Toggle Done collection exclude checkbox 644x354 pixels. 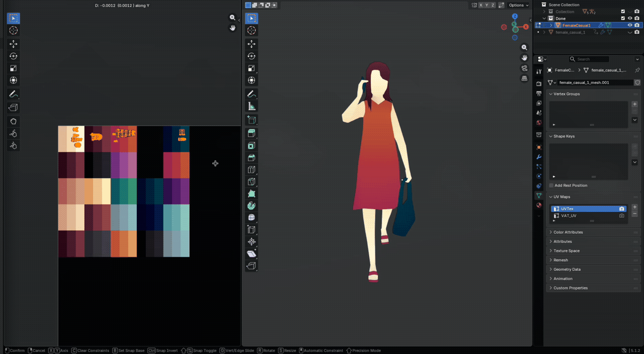(x=623, y=18)
